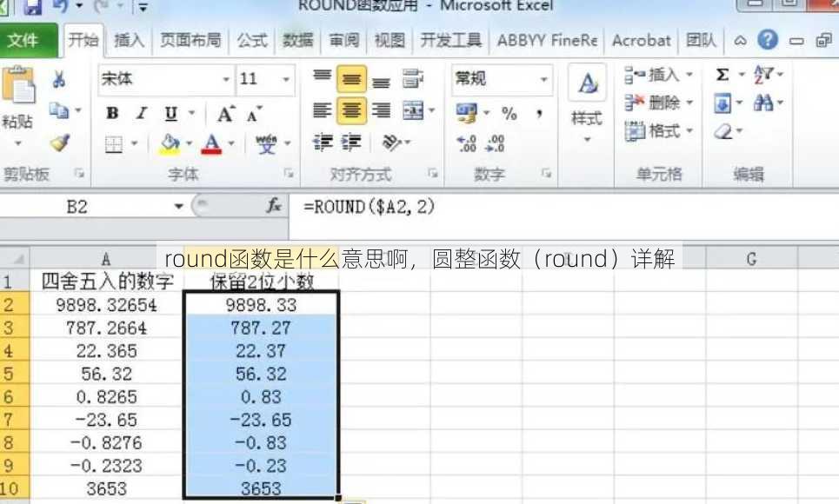Switch to the 插入 tab
The height and width of the screenshot is (504, 839).
(129, 40)
